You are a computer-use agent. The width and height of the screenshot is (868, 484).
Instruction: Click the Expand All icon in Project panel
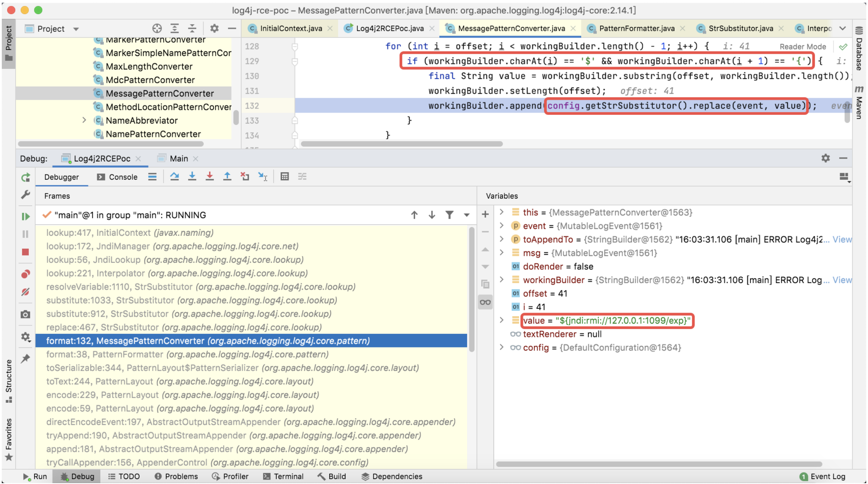[175, 28]
